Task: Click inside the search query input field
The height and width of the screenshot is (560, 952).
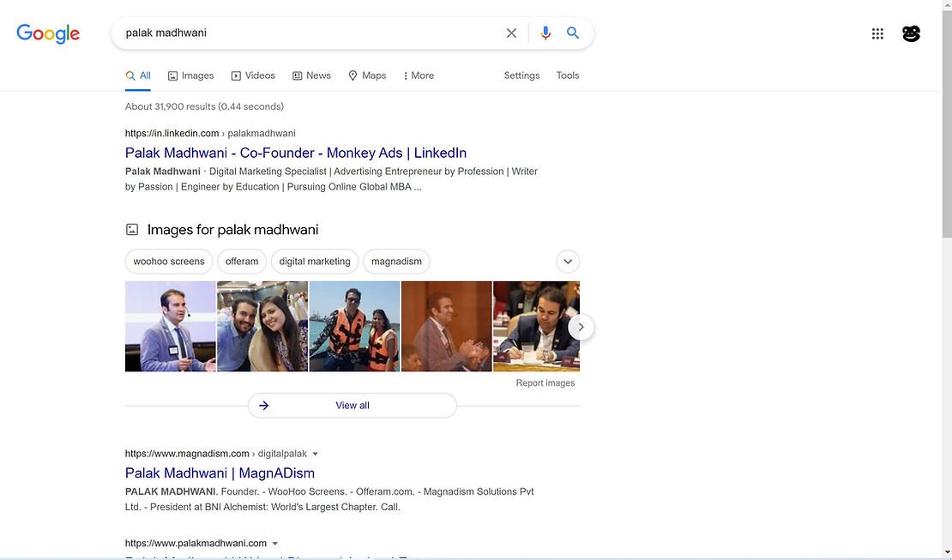Action: (x=309, y=33)
